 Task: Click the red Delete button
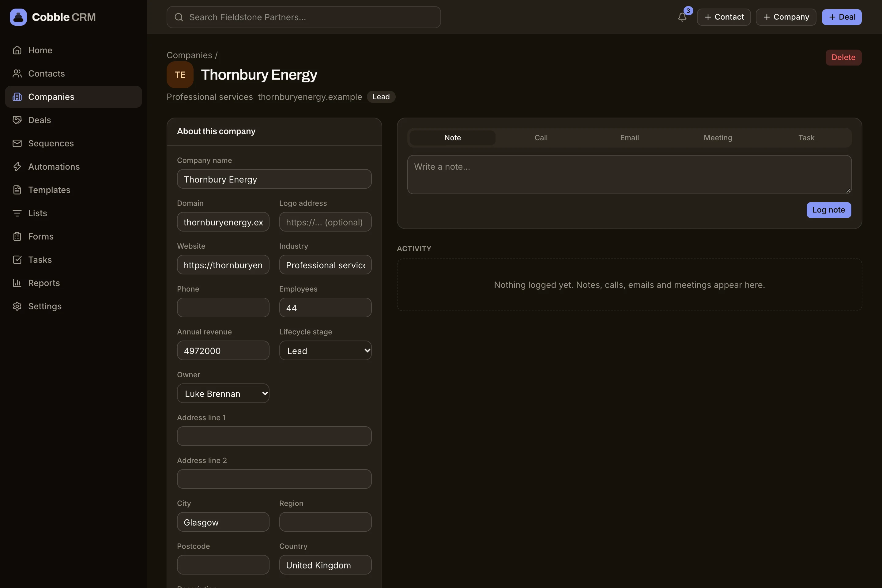coord(843,57)
